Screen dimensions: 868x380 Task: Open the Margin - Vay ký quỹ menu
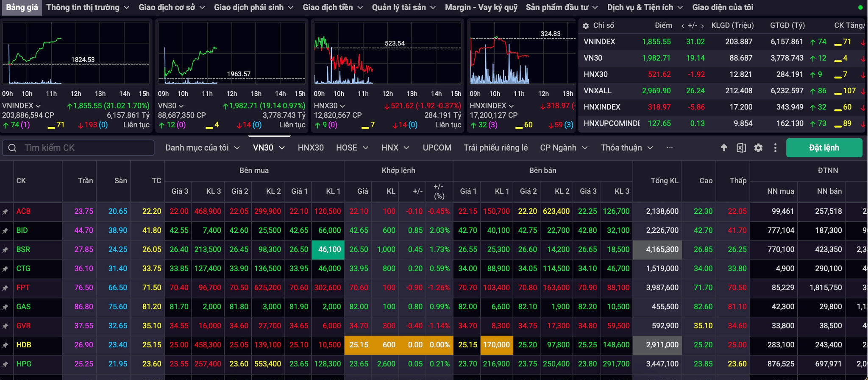[x=481, y=7]
